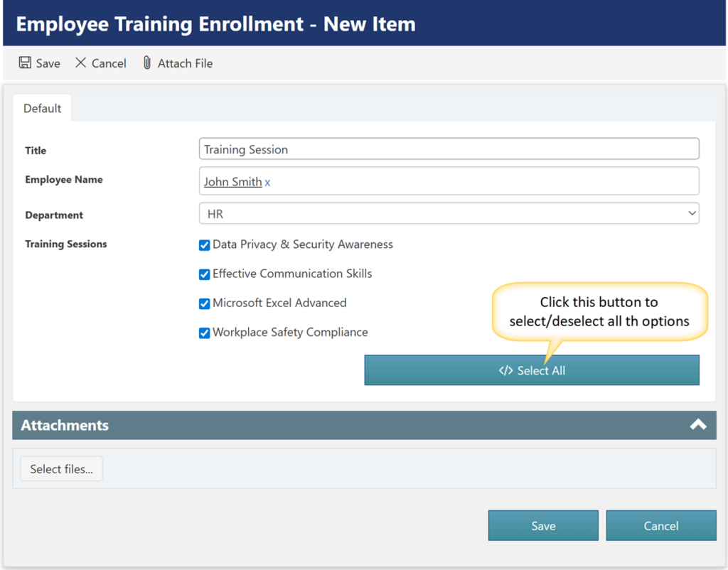Click the paperclip Attach File icon

(147, 63)
